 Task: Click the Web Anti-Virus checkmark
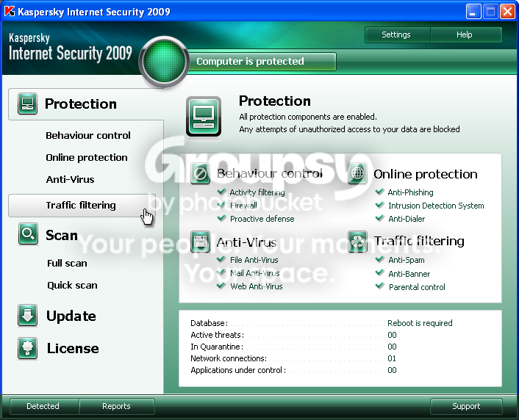221,286
